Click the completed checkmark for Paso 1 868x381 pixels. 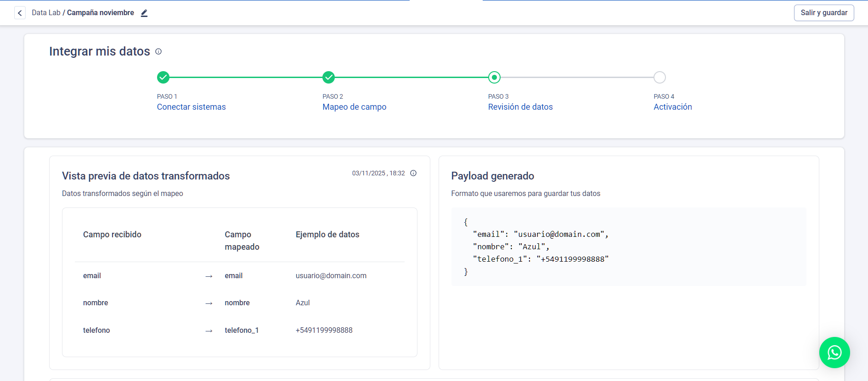[163, 77]
